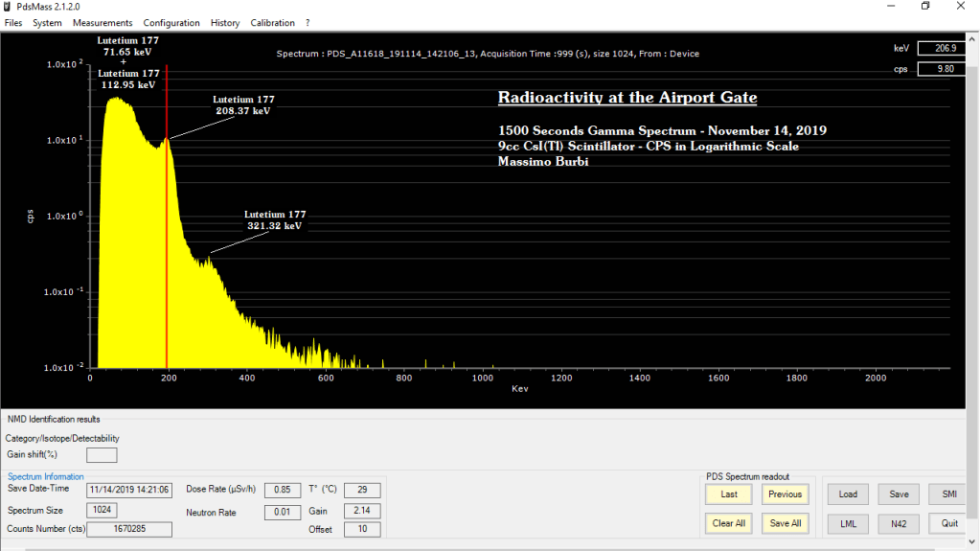Image resolution: width=980 pixels, height=551 pixels.
Task: Click the PdsMass app icon in title bar
Action: tap(8, 7)
